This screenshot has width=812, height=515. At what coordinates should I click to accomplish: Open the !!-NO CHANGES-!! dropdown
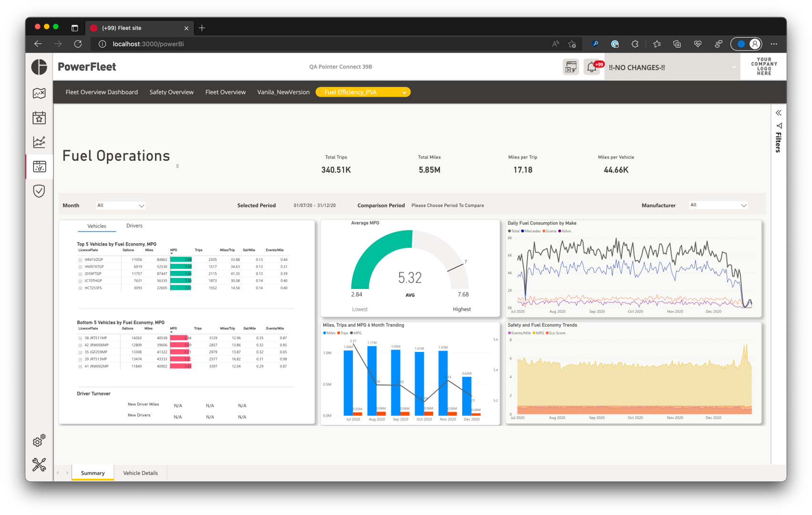734,67
